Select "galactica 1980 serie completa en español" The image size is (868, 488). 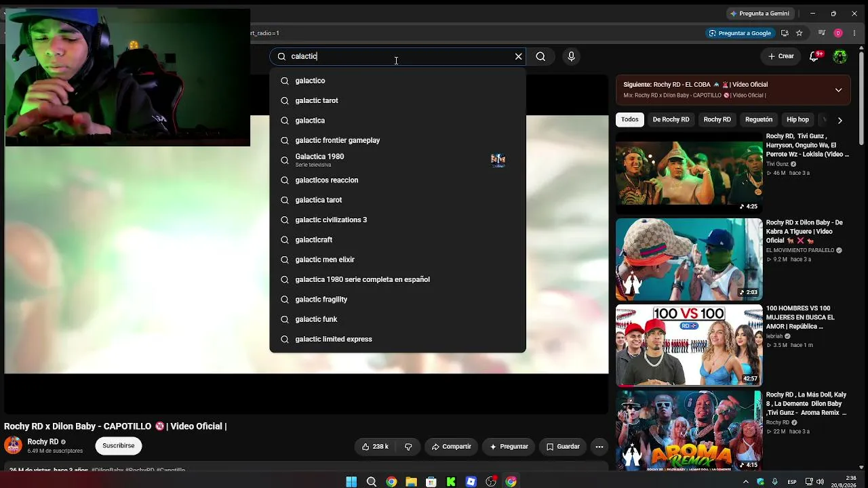[398, 279]
